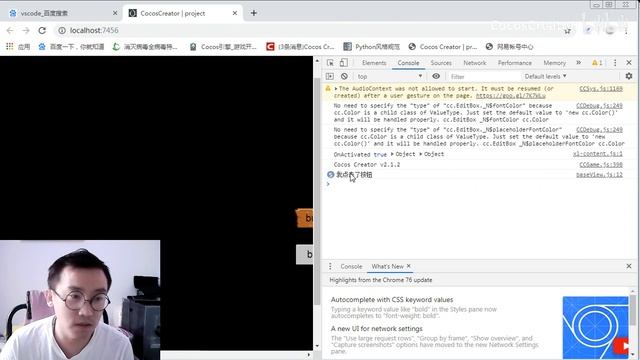Switch to the Elements panel
This screenshot has height=360, width=640.
(374, 63)
